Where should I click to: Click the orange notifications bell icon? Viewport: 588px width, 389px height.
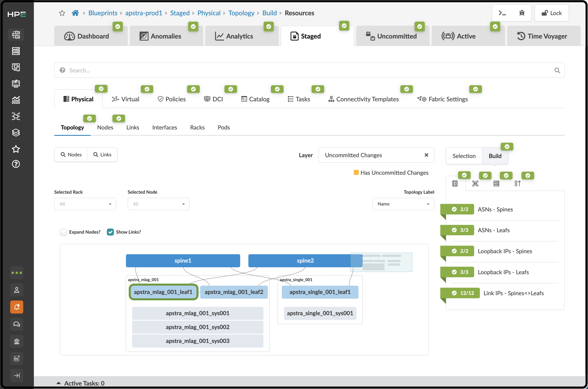17,307
